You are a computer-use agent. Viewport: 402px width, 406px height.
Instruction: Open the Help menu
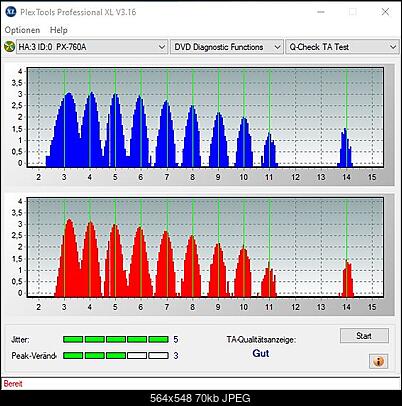click(59, 30)
